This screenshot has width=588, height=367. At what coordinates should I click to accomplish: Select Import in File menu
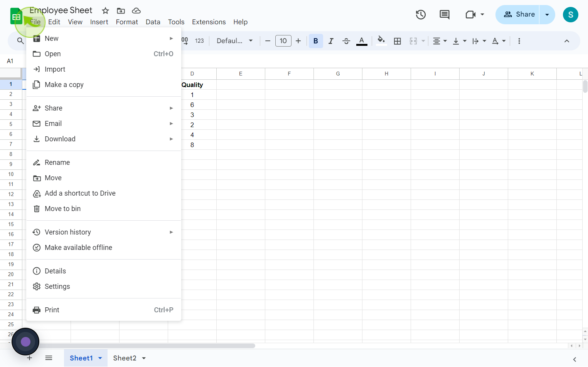coord(104,69)
